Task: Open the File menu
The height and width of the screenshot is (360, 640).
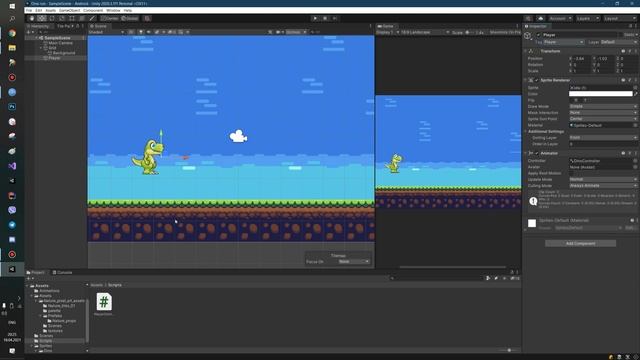Action: coord(29,10)
